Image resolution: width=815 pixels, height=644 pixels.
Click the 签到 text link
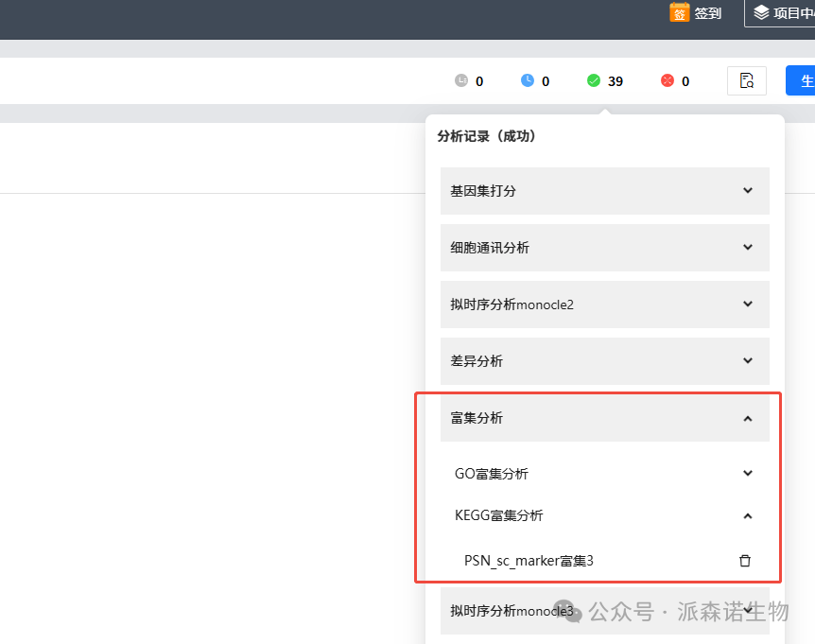707,13
